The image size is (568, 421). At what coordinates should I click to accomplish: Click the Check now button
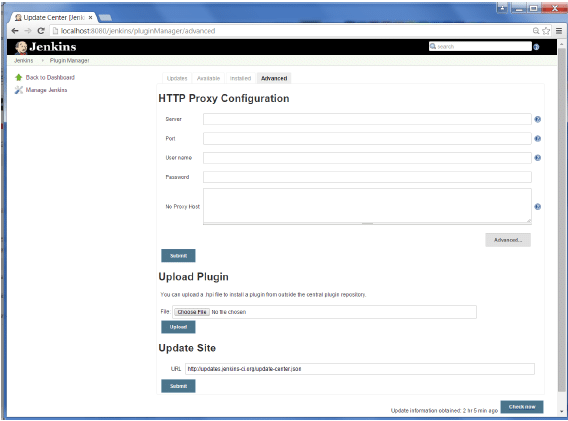522,407
